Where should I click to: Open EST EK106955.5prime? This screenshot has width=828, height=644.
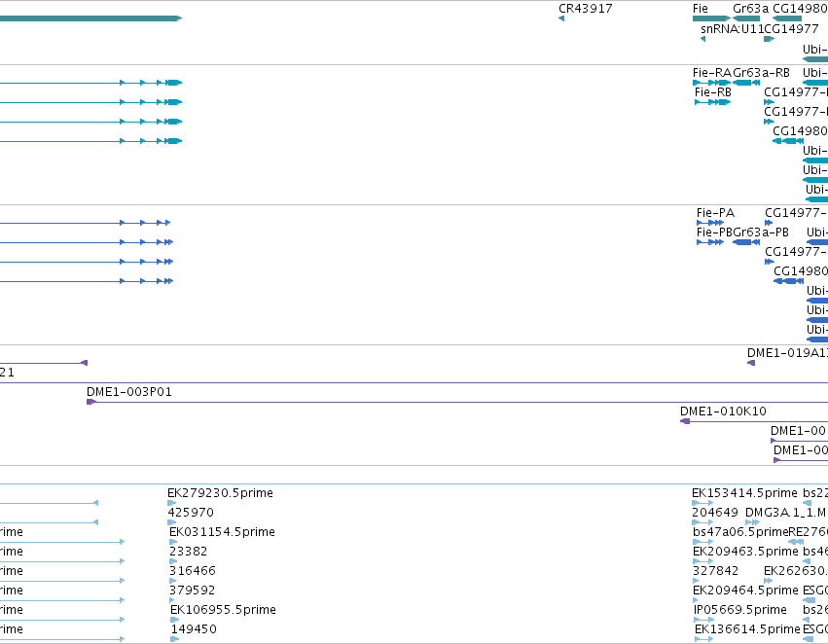(x=175, y=620)
